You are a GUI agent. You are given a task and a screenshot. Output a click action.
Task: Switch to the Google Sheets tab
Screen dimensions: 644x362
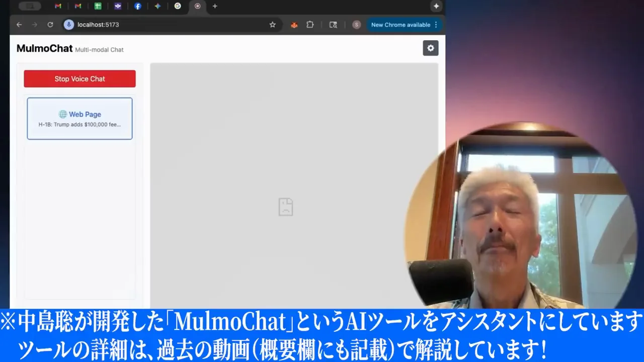[98, 6]
